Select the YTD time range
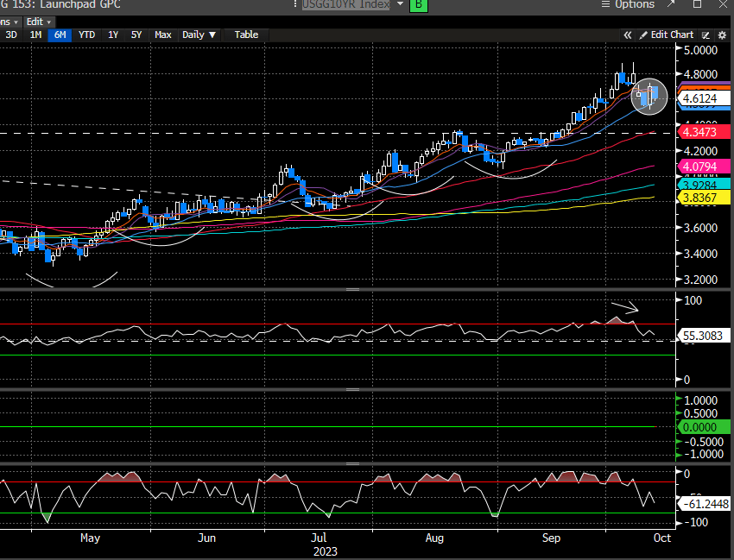Image resolution: width=734 pixels, height=560 pixels. tap(86, 35)
